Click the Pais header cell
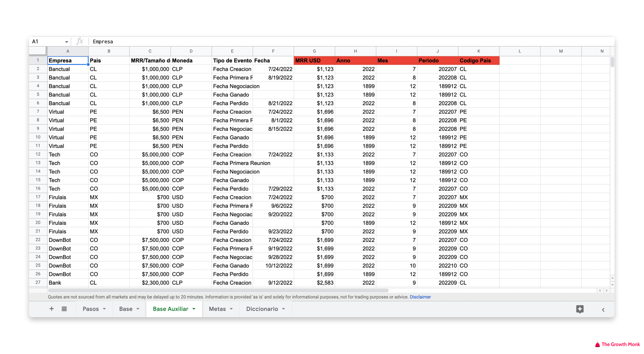 109,61
